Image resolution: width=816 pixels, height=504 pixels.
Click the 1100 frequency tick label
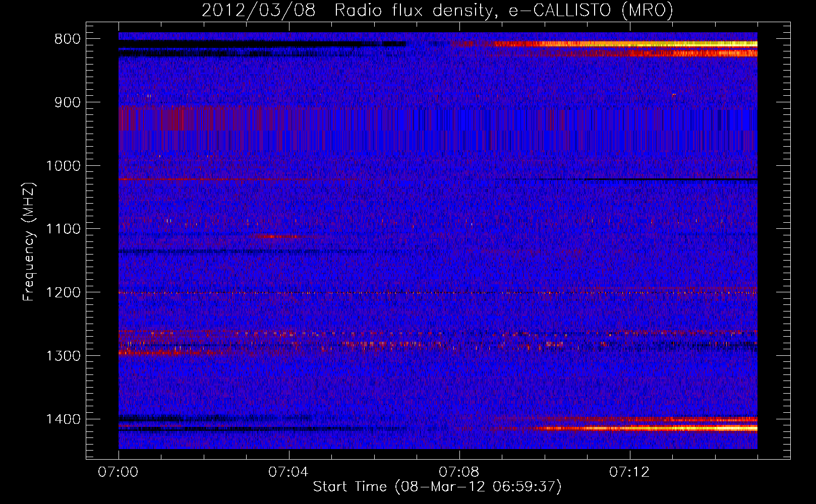64,229
